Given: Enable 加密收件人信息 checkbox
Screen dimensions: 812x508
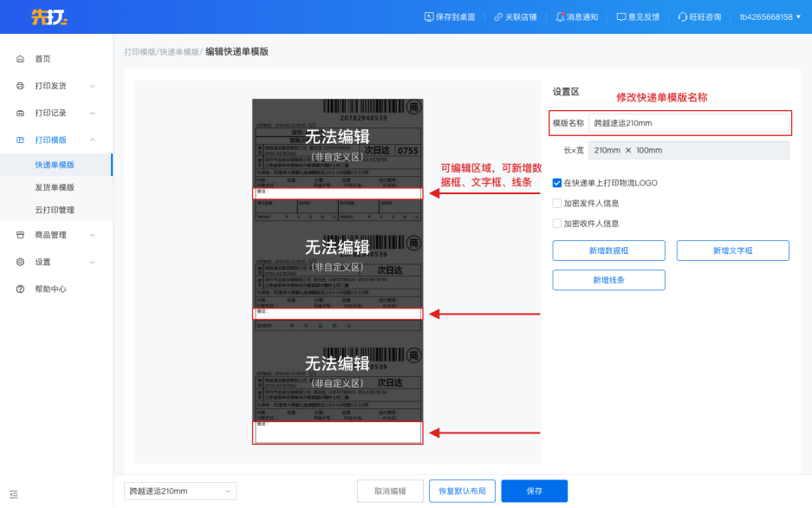Looking at the screenshot, I should [x=557, y=223].
